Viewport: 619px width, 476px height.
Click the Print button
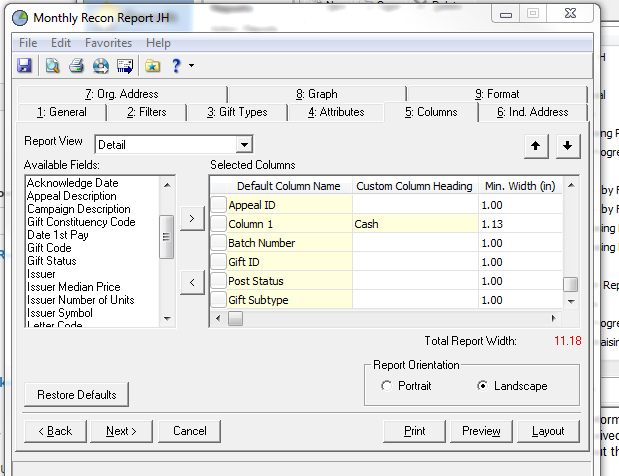click(x=415, y=431)
